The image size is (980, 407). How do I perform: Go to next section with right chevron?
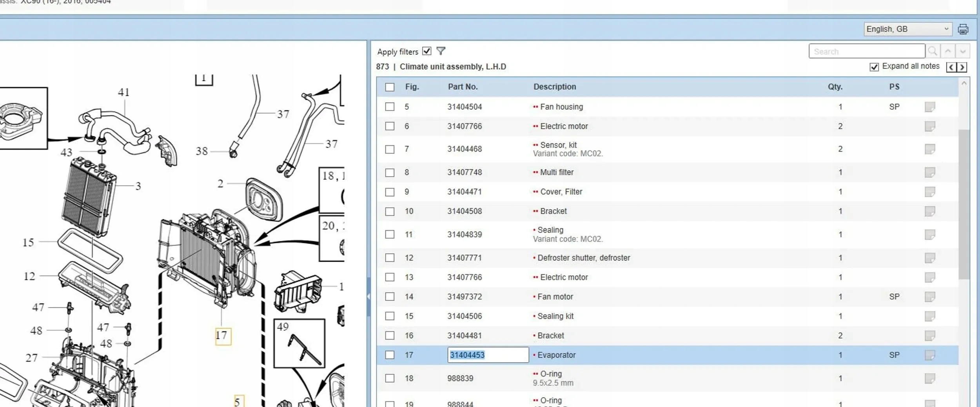962,67
